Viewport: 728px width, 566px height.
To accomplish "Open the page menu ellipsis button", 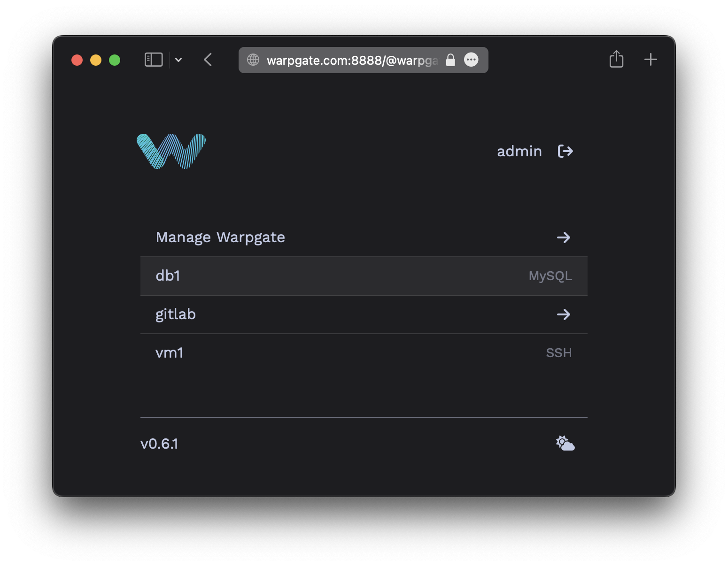I will pyautogui.click(x=471, y=60).
